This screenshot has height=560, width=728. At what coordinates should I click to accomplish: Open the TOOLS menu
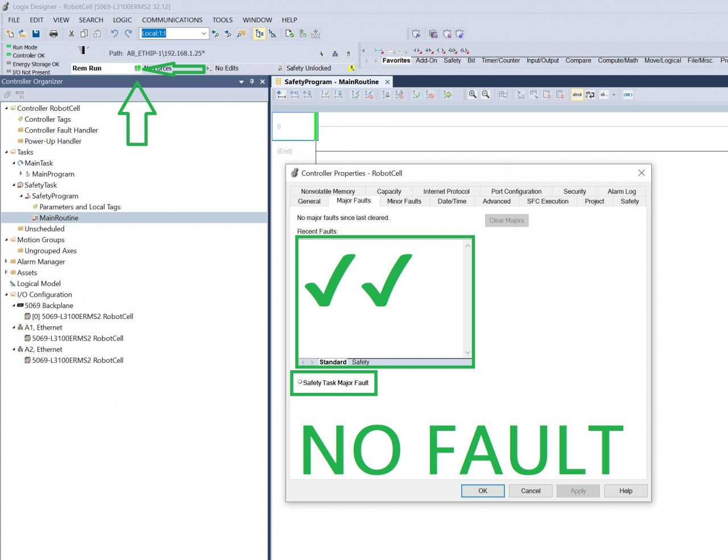[222, 20]
